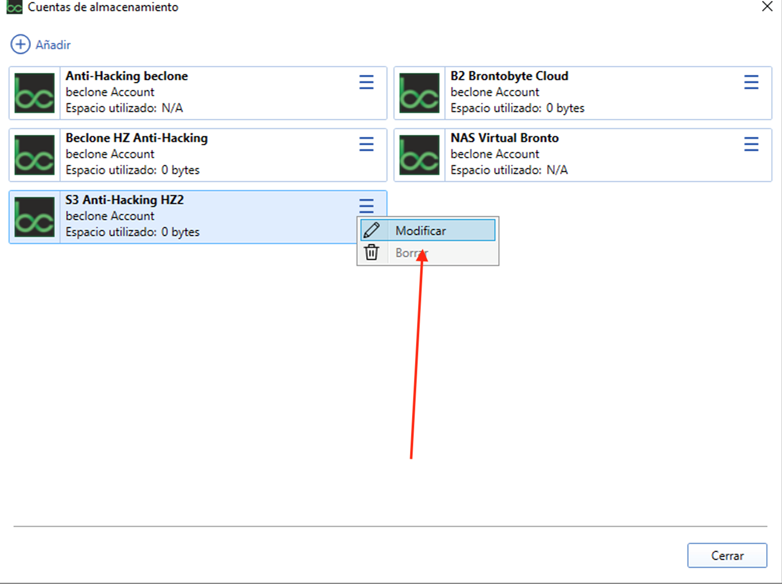Click 'Espacio utilizado: N/A' under Anti-Hacking beclone
The image size is (782, 584).
point(124,108)
